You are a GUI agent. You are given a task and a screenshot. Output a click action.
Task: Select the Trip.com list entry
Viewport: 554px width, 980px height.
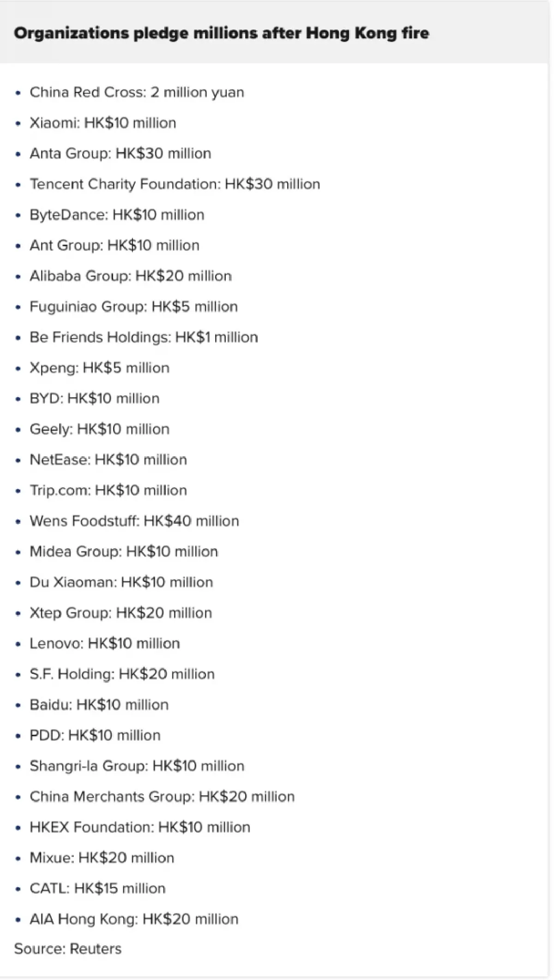[108, 490]
